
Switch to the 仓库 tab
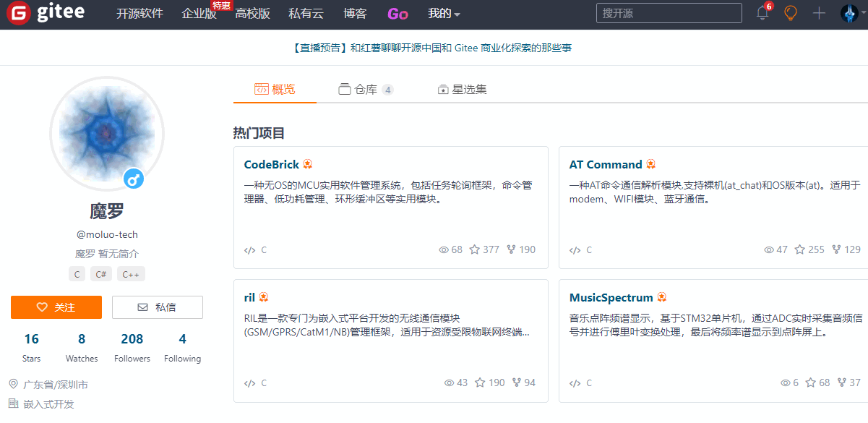click(x=366, y=90)
